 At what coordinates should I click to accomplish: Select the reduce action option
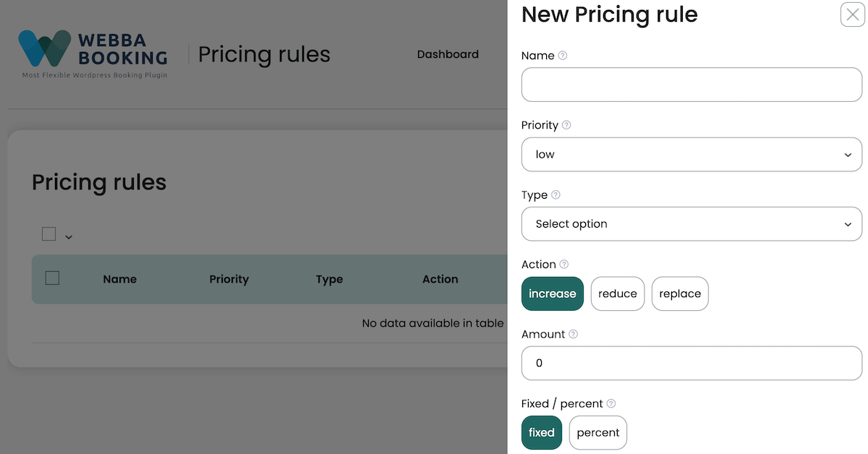(618, 294)
